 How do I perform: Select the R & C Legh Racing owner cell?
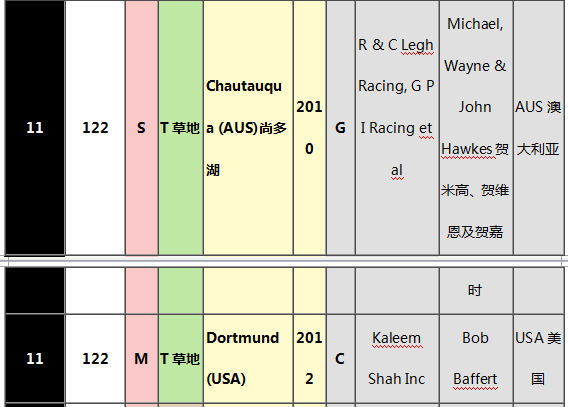click(397, 127)
